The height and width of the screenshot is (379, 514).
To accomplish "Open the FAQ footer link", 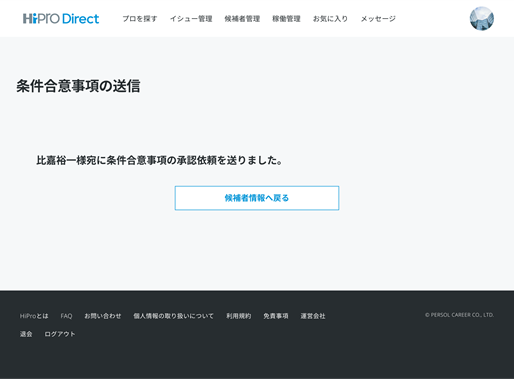I will pos(66,316).
